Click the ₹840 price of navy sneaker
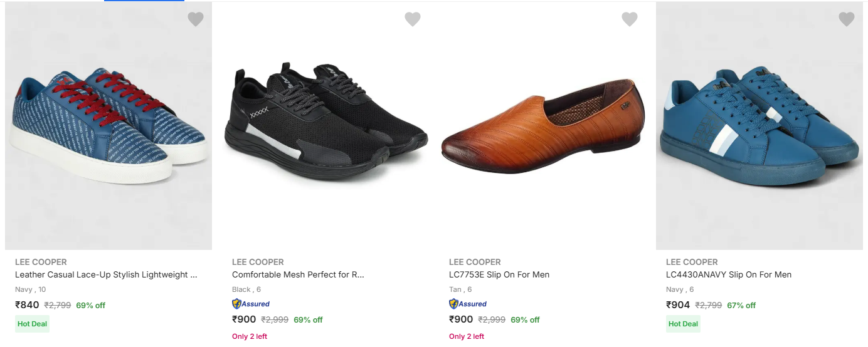The width and height of the screenshot is (868, 347). click(x=27, y=305)
